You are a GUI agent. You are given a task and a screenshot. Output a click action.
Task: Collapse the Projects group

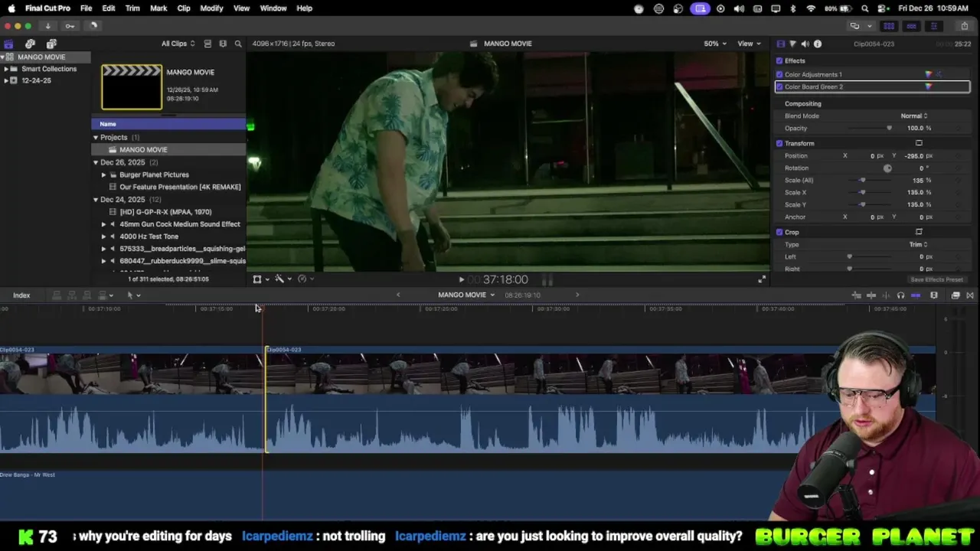tap(96, 138)
